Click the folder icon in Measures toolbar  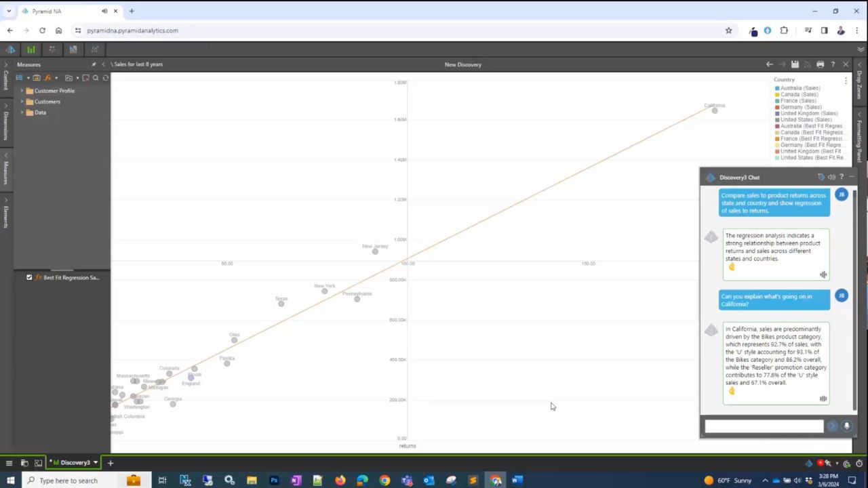[68, 78]
